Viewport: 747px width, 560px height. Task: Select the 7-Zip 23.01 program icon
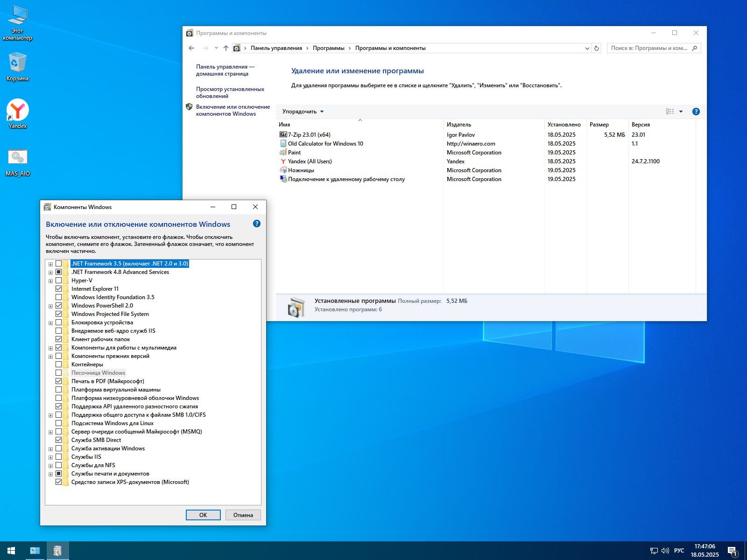point(283,134)
